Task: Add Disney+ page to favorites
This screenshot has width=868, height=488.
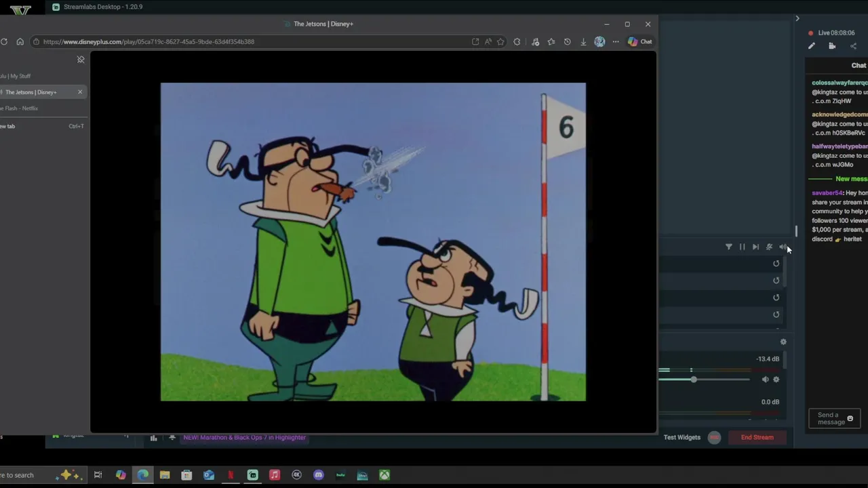Action: pyautogui.click(x=500, y=42)
